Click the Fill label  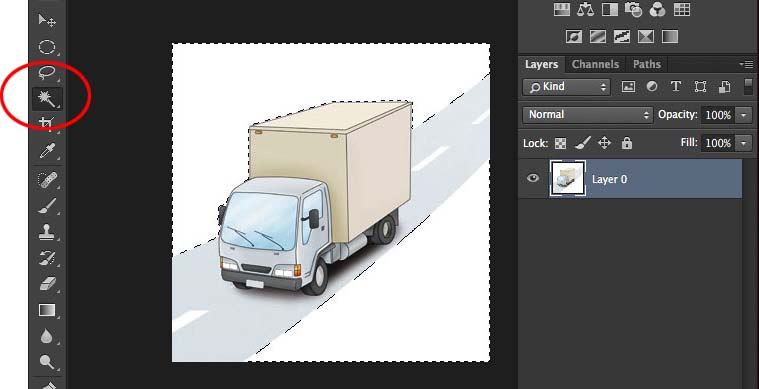coord(689,143)
